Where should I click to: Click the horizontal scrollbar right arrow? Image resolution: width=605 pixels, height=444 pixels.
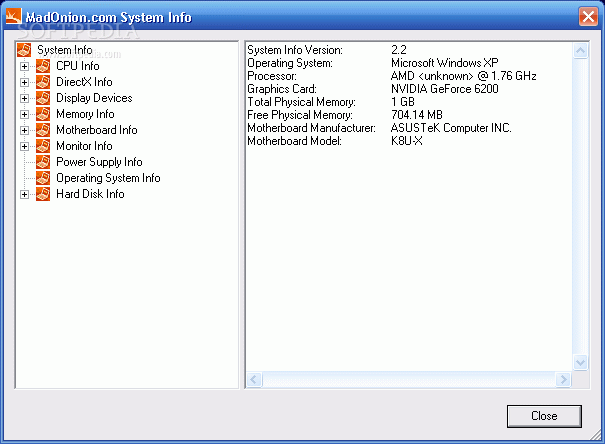coord(563,380)
